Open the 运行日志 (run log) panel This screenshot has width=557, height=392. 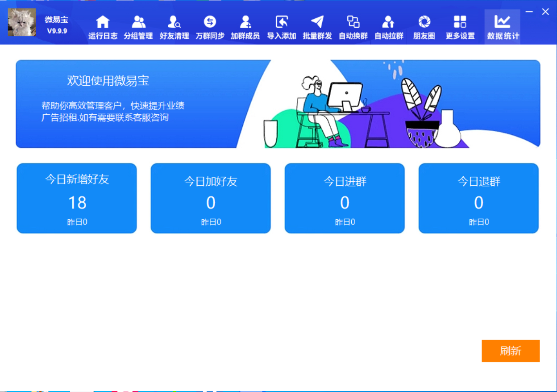102,27
